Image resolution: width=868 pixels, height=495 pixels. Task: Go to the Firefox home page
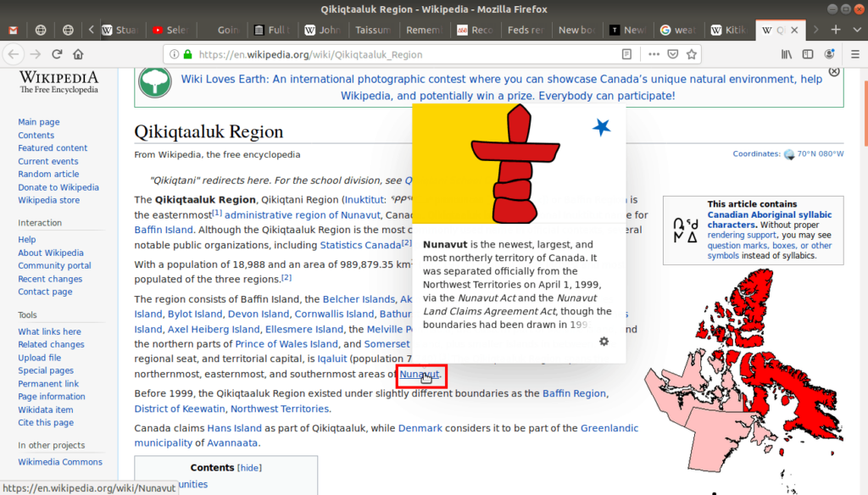78,54
